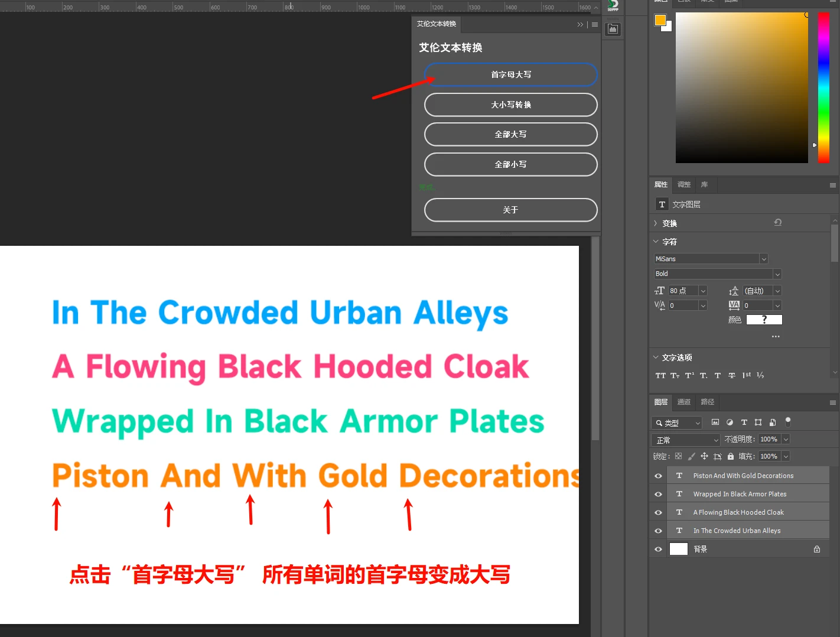
Task: Open the 正常 blend mode dropdown
Action: pos(686,440)
